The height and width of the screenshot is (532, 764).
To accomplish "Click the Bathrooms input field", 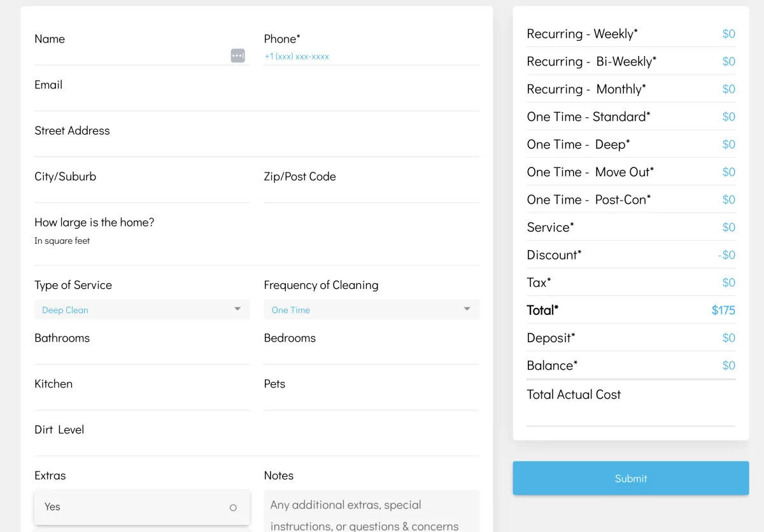I will coord(141,355).
